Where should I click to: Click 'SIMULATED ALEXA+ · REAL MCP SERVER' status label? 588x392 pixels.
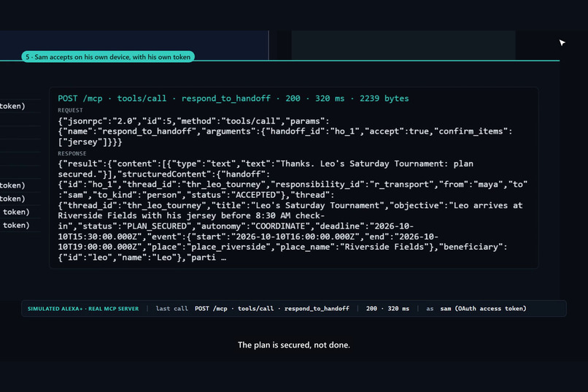[x=83, y=309]
